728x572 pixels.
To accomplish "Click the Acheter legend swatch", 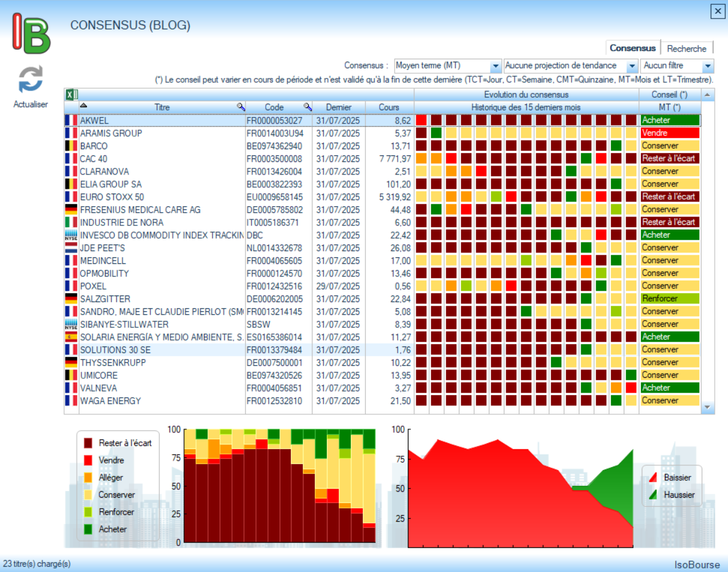I will [x=88, y=529].
